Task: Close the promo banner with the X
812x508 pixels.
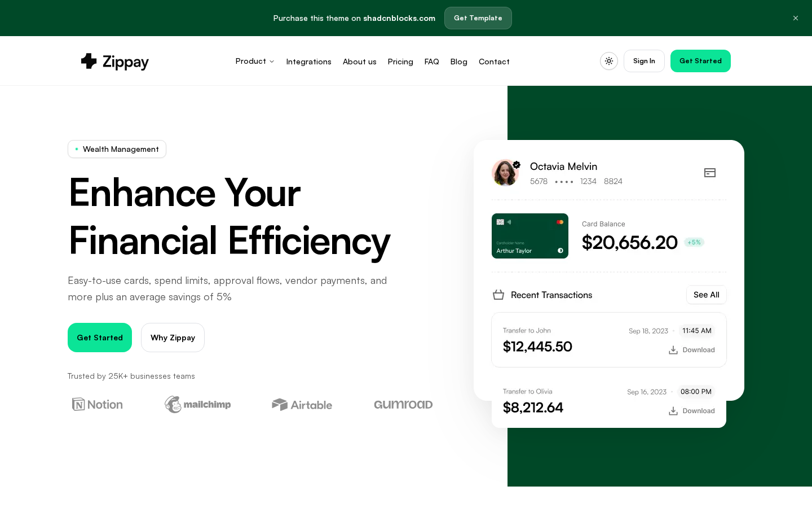Action: point(796,18)
